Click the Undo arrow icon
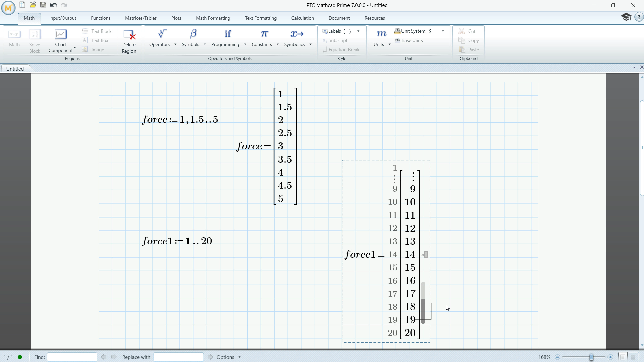This screenshot has height=362, width=644. tap(54, 5)
